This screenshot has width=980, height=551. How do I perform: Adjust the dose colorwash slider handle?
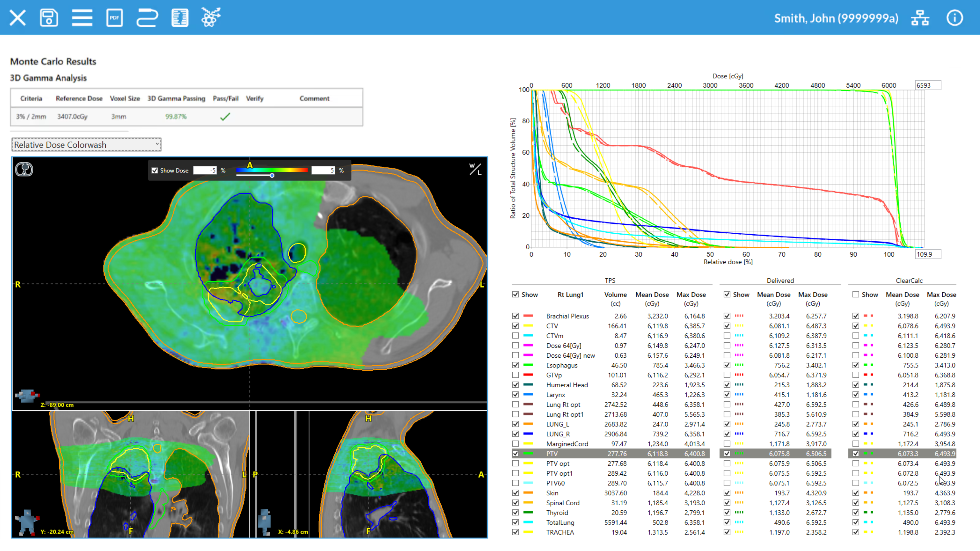(x=272, y=175)
